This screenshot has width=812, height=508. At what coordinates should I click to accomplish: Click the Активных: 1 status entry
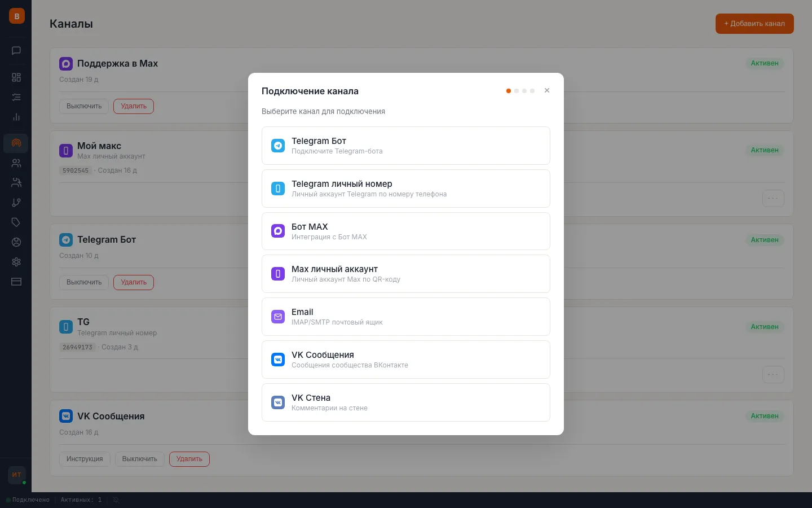tap(81, 500)
